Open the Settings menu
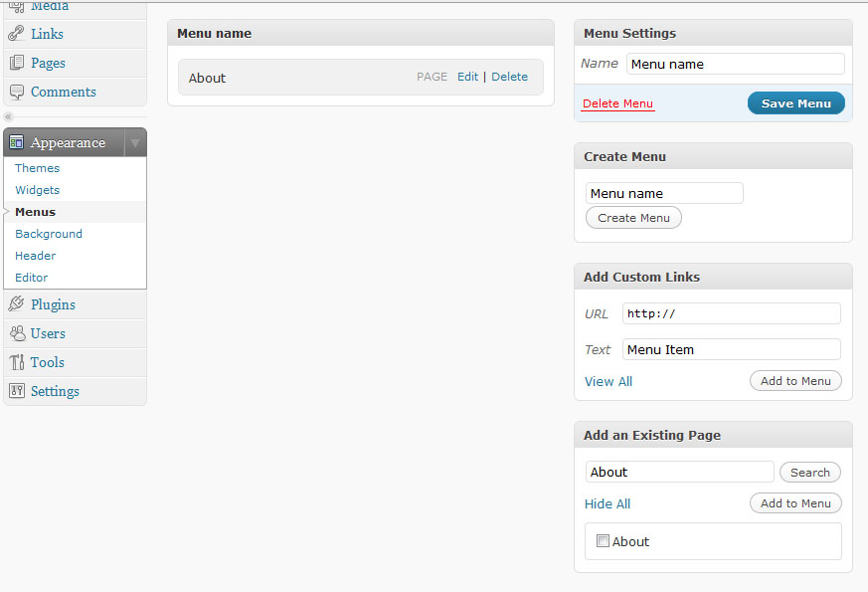This screenshot has height=592, width=868. click(55, 392)
